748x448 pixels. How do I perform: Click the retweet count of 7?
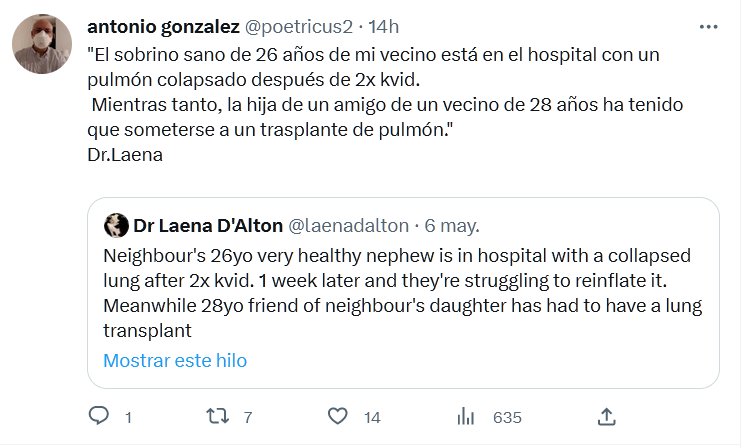coord(247,417)
